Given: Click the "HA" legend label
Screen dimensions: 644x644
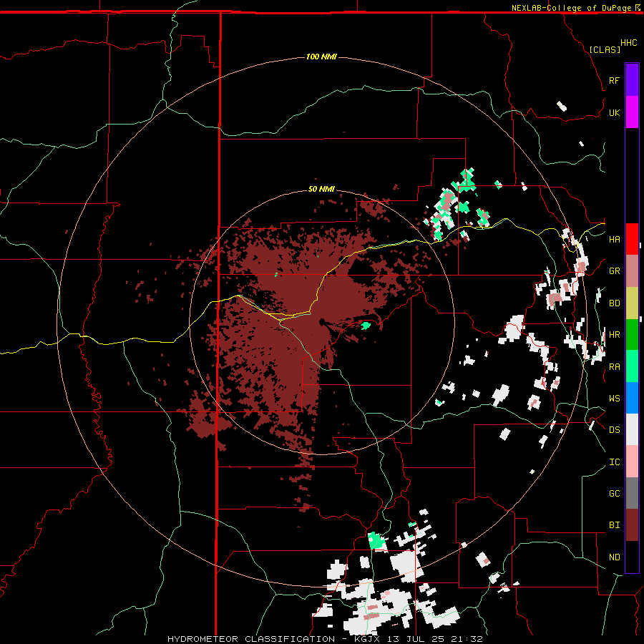Looking at the screenshot, I should [614, 239].
